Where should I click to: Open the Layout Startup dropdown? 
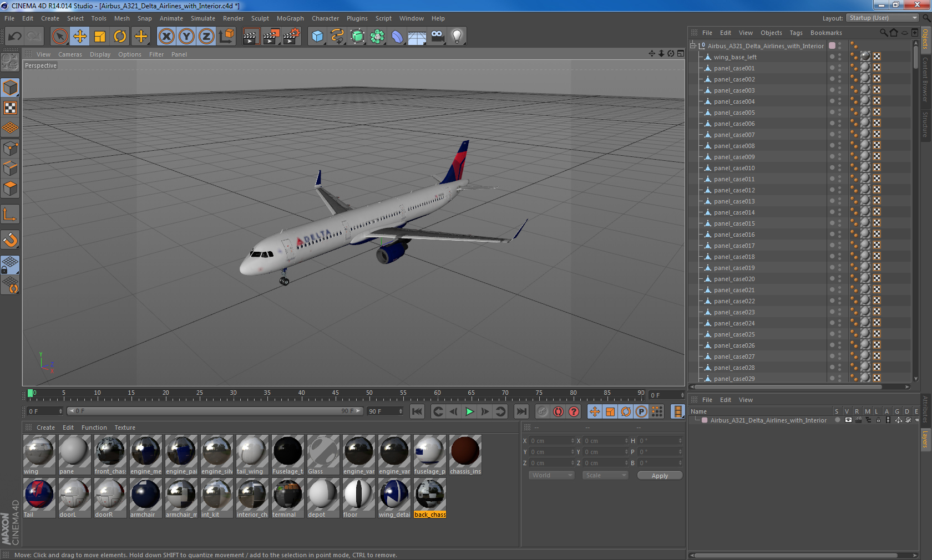click(883, 18)
